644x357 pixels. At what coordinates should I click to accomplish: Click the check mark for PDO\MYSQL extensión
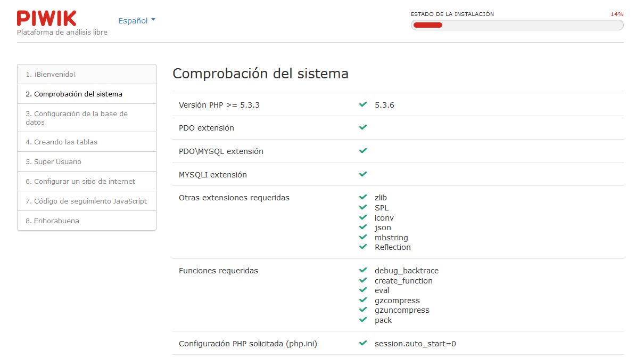363,151
